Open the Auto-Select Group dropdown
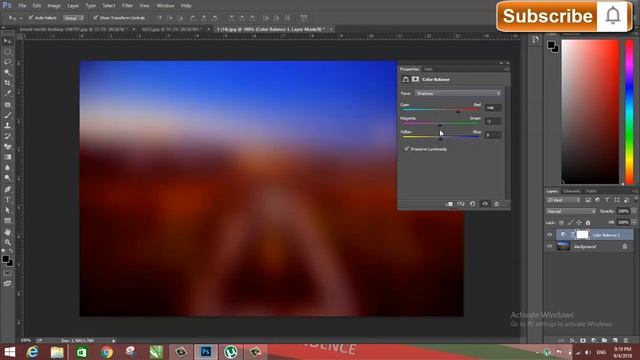Image resolution: width=640 pixels, height=360 pixels. [73, 18]
